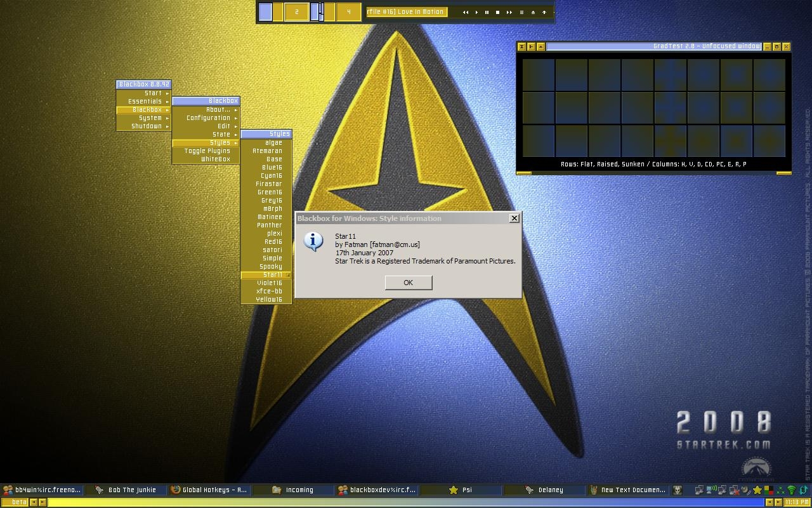Open Global Hotkeys Firefox task in taskbar

pyautogui.click(x=209, y=490)
